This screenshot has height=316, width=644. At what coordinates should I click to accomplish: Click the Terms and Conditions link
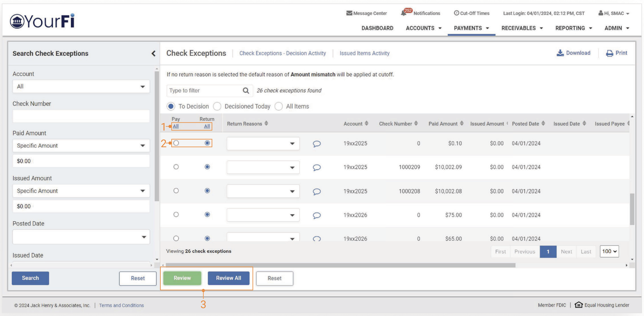point(121,305)
